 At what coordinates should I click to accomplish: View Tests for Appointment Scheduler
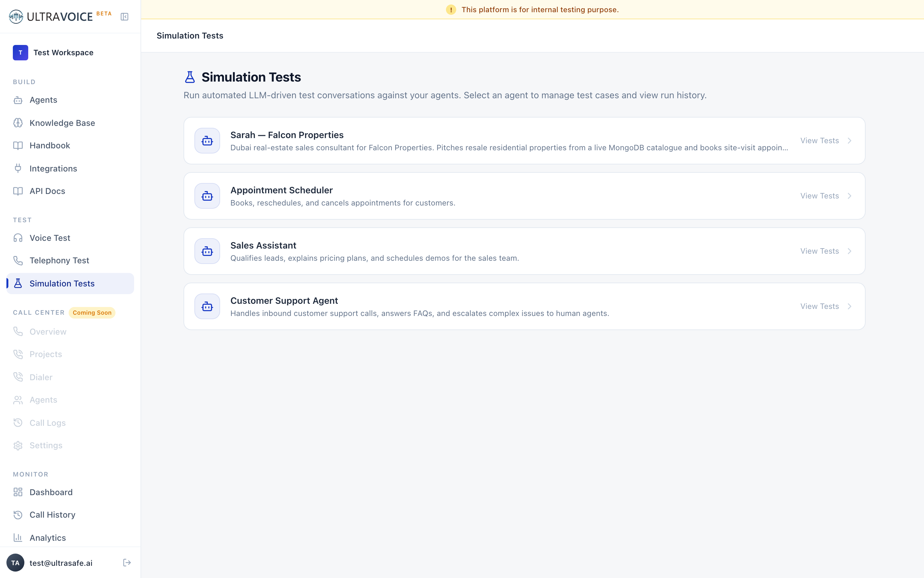(x=819, y=196)
